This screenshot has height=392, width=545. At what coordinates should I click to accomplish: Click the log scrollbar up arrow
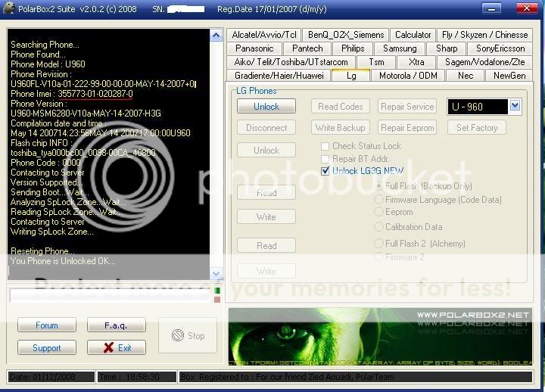click(x=216, y=35)
